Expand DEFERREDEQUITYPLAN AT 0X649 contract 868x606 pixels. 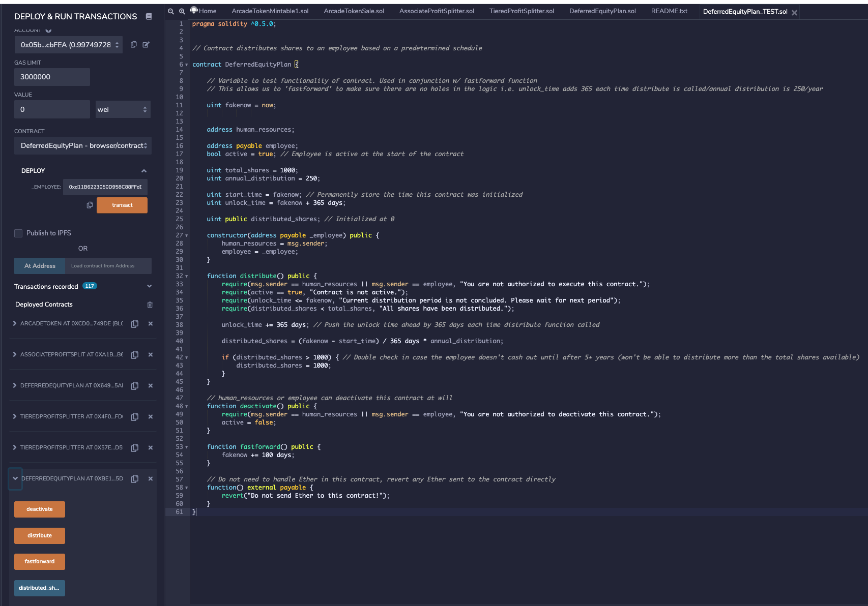[x=15, y=385]
